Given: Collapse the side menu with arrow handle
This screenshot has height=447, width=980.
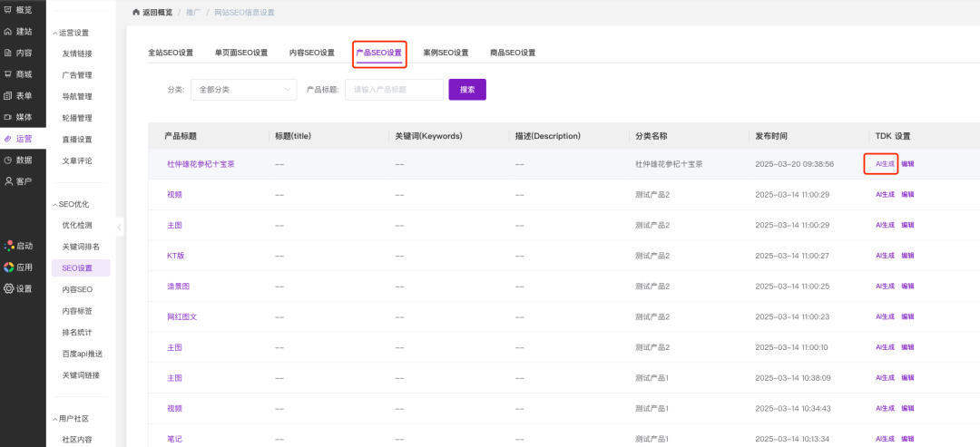Looking at the screenshot, I should coord(120,227).
